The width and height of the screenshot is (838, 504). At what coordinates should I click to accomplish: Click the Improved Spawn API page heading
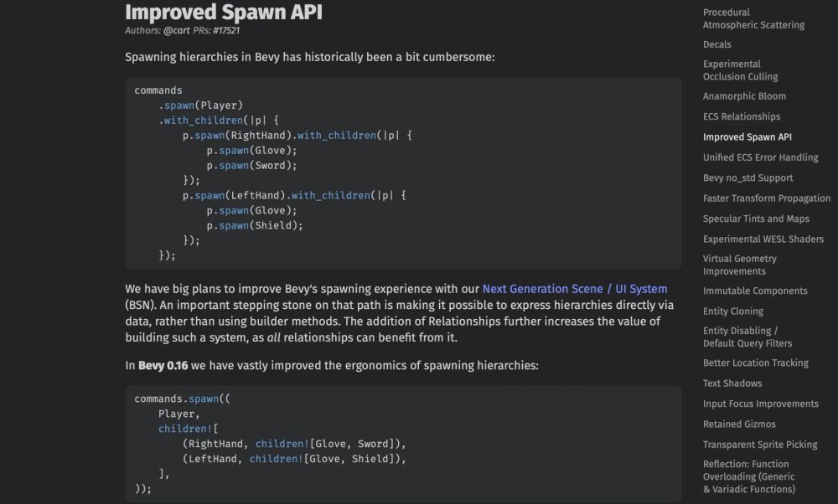click(x=224, y=13)
